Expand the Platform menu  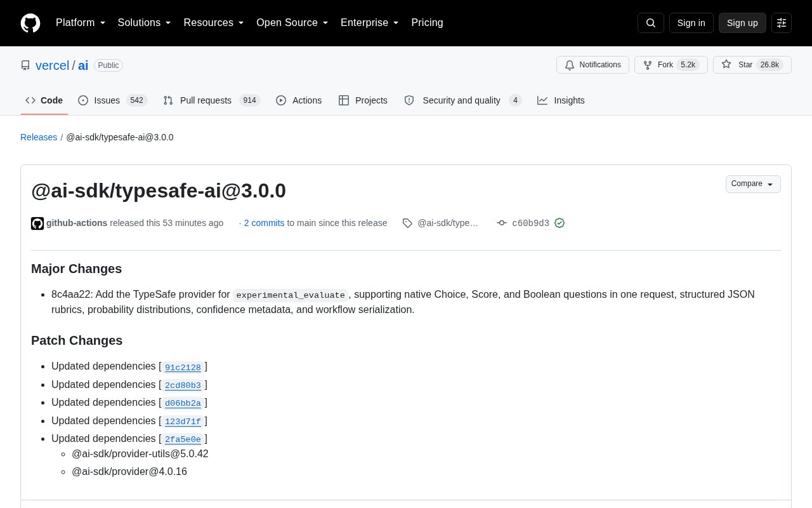pos(81,23)
